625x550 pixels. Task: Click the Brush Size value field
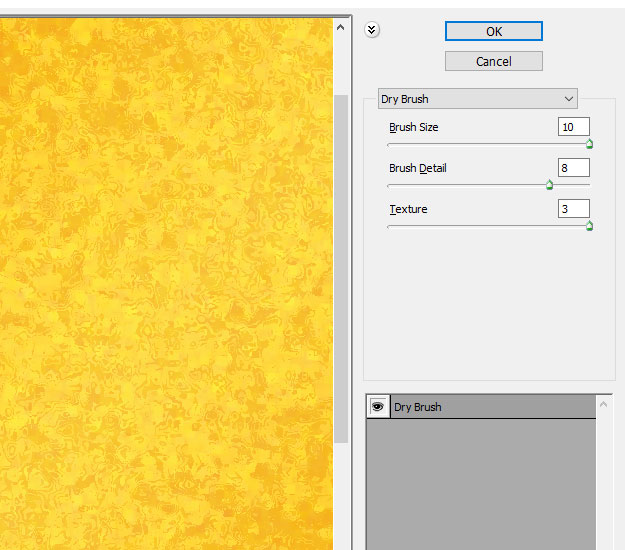574,127
